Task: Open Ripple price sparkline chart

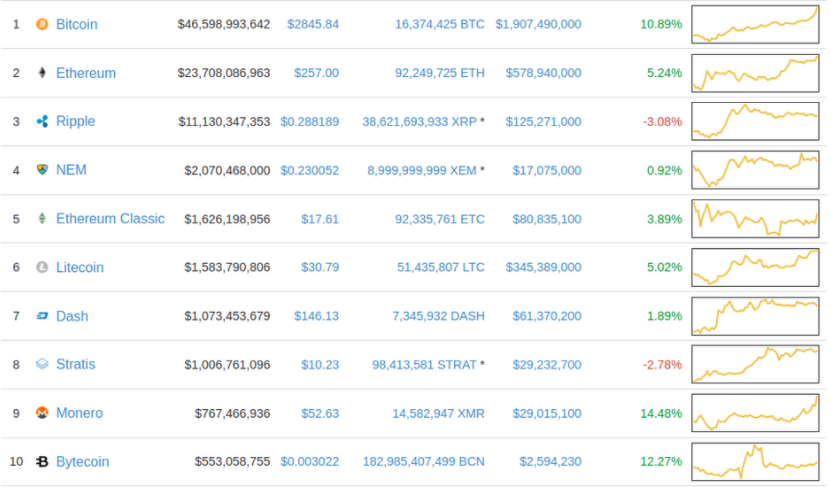Action: (x=755, y=121)
